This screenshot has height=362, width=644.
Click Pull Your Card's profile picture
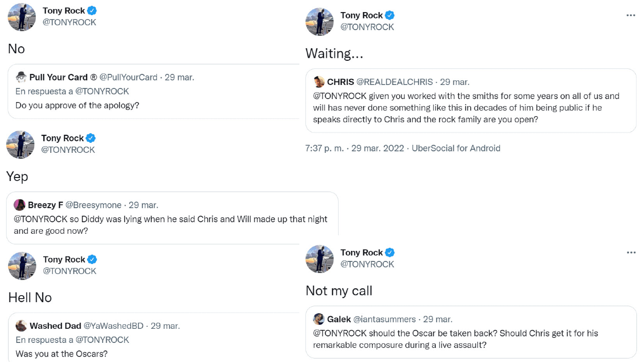[21, 77]
